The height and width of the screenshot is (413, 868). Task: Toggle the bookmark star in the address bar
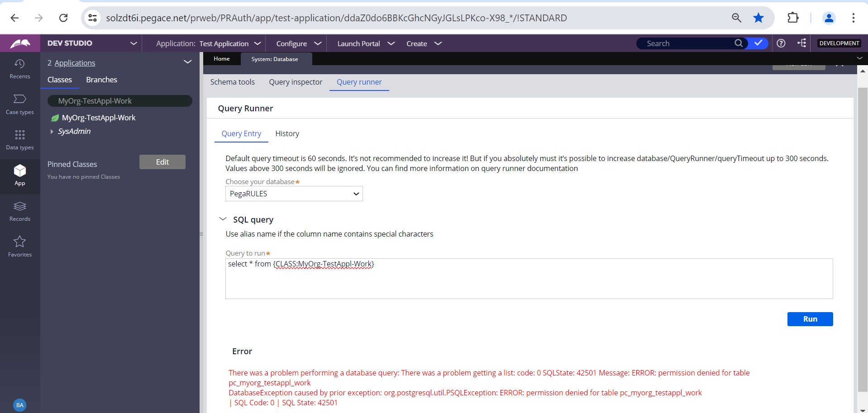pyautogui.click(x=758, y=18)
